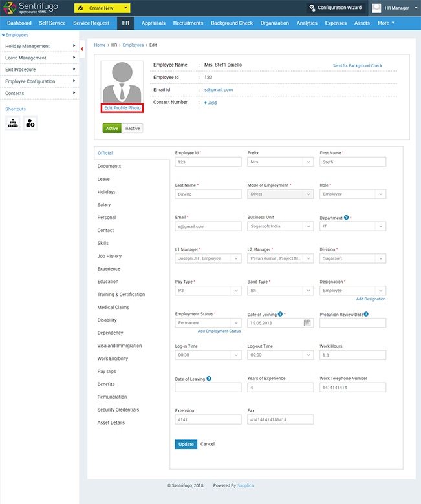
Task: Collapse sidebar with the red arrow
Action: pyautogui.click(x=82, y=49)
